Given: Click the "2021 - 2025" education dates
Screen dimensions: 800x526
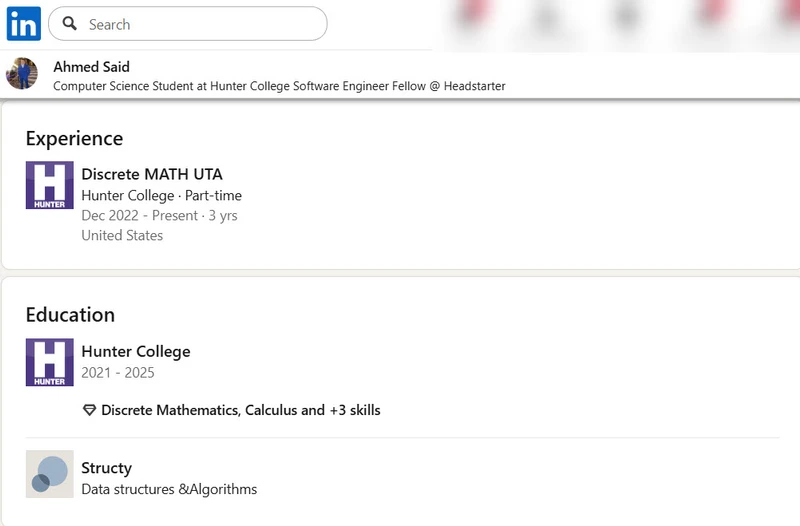Looking at the screenshot, I should point(118,373).
